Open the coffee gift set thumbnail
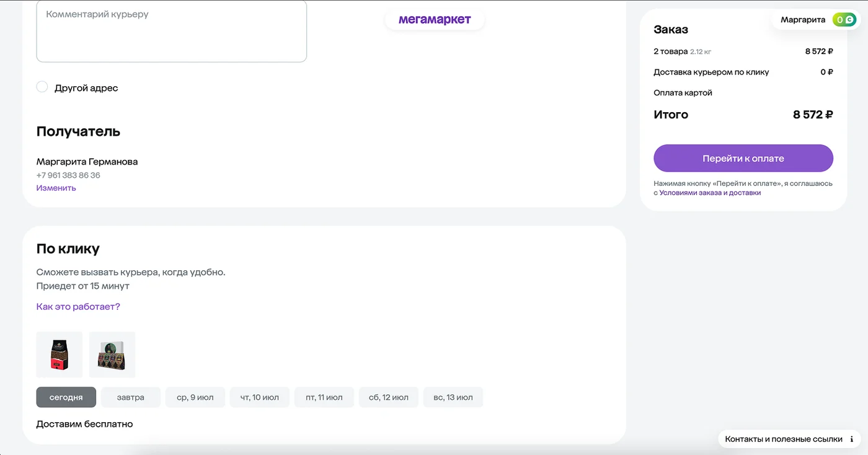This screenshot has width=868, height=455. [112, 355]
